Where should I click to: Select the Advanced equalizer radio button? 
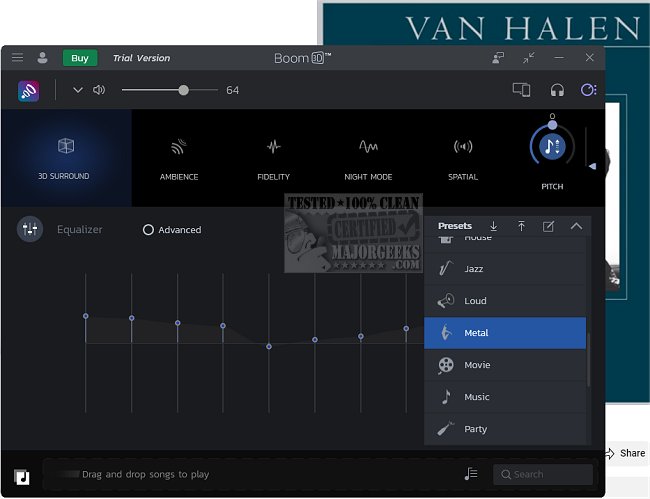pos(148,230)
